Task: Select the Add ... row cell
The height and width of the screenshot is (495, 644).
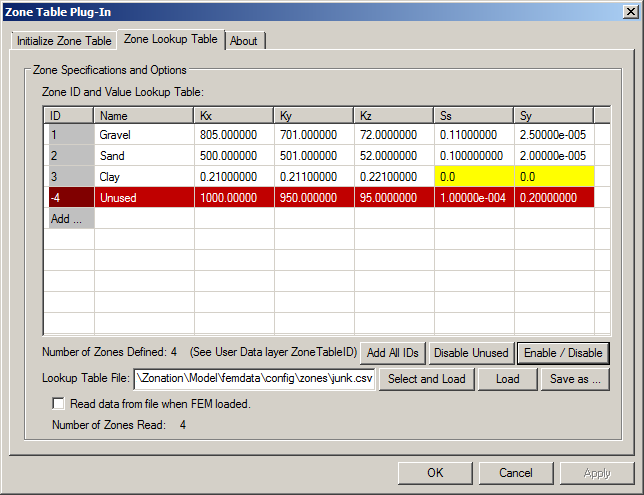Action: [69, 219]
